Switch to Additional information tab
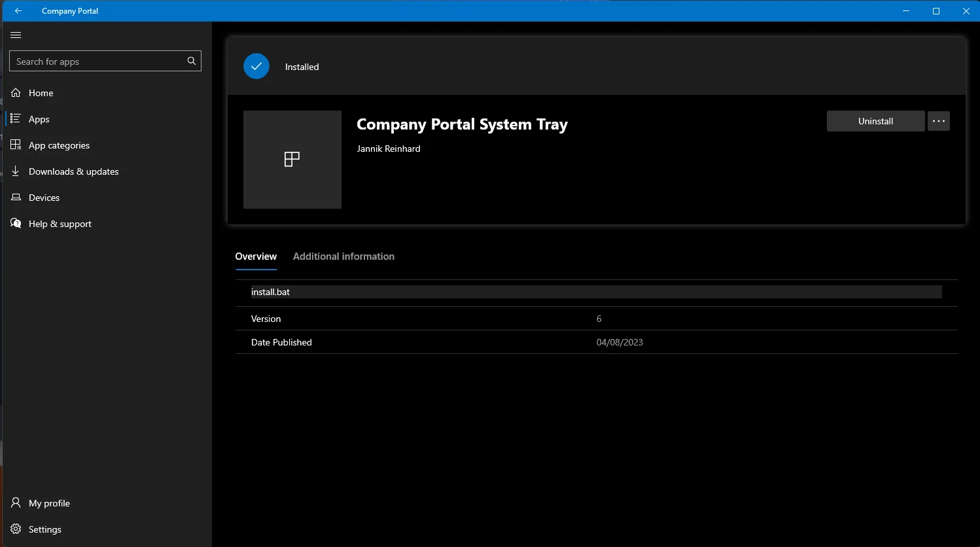This screenshot has height=547, width=980. [343, 256]
